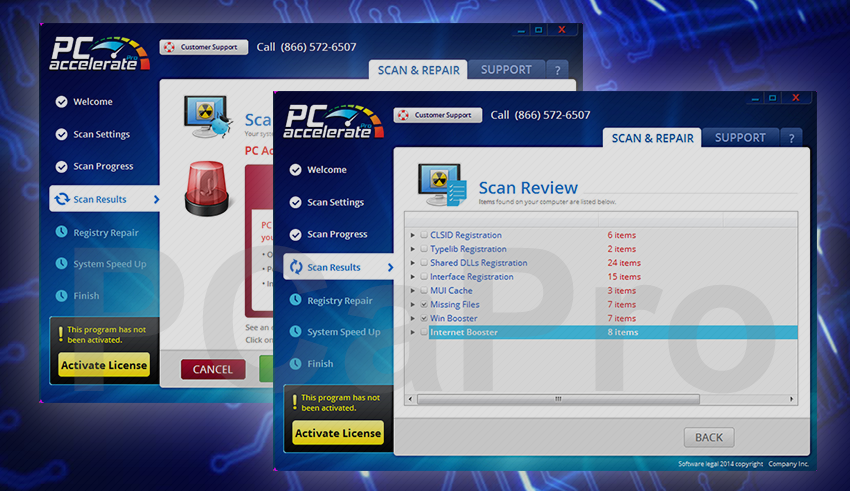Uncheck the Missing Files checkbox

[424, 304]
